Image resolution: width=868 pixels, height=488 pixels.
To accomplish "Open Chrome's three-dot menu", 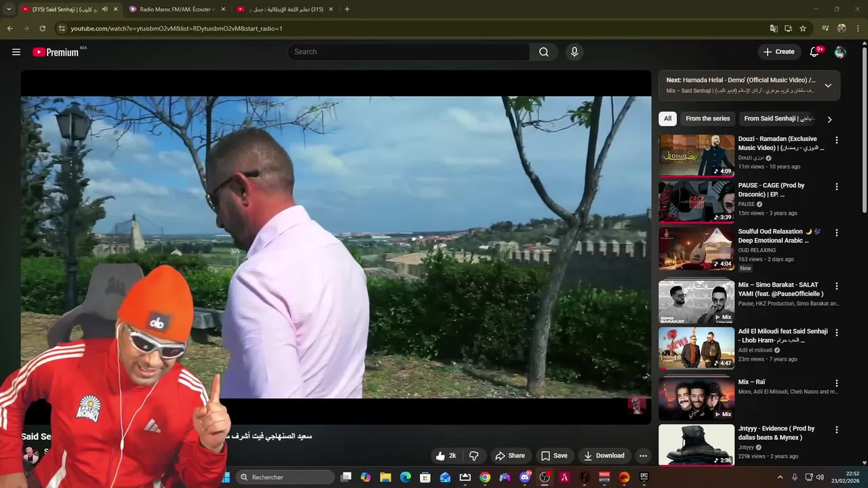I will pyautogui.click(x=859, y=28).
